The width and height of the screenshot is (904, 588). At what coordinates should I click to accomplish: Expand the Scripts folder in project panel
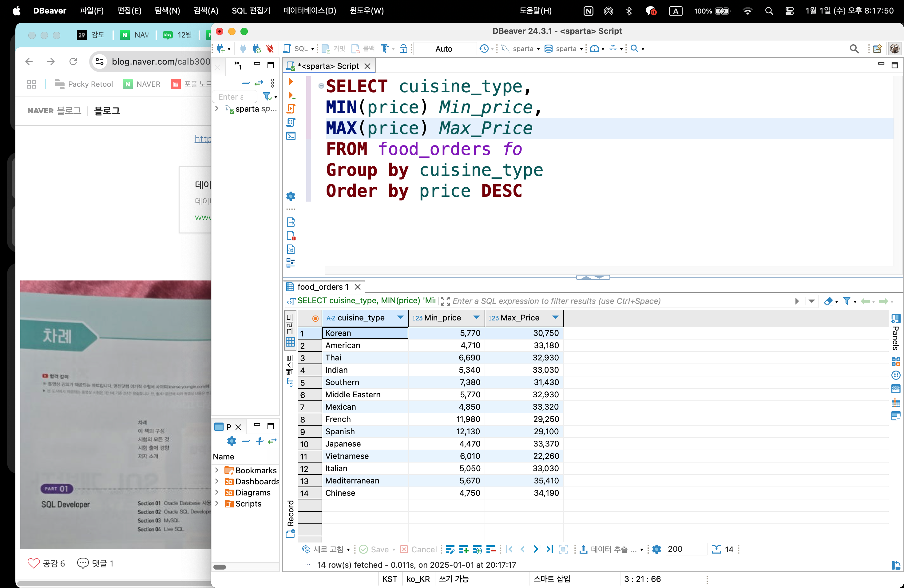217,504
